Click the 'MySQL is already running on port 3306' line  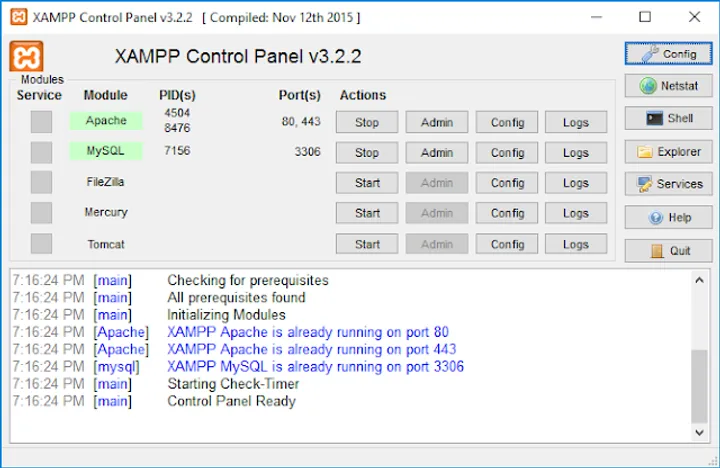(315, 367)
